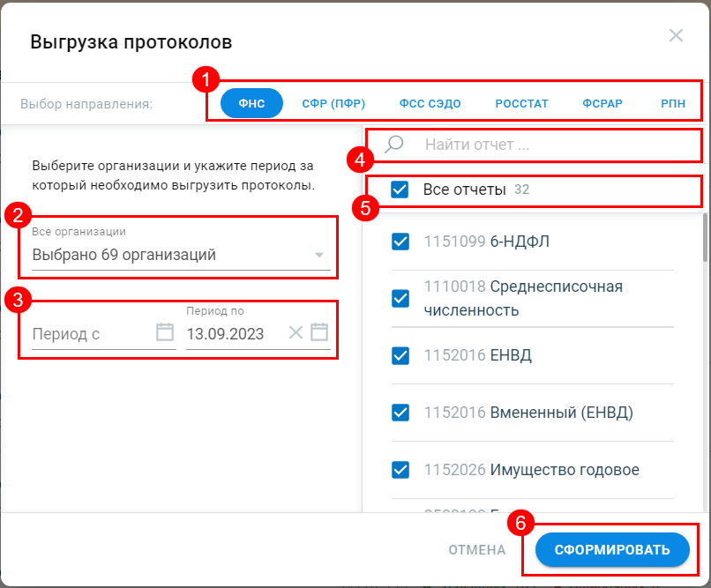Switch to the ФСС СЭДО tab

tap(430, 103)
